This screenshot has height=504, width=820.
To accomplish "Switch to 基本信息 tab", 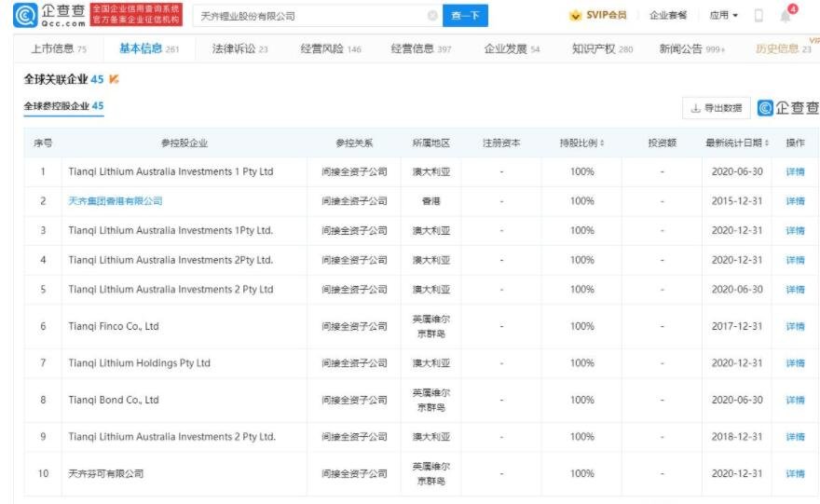I will pos(149,48).
